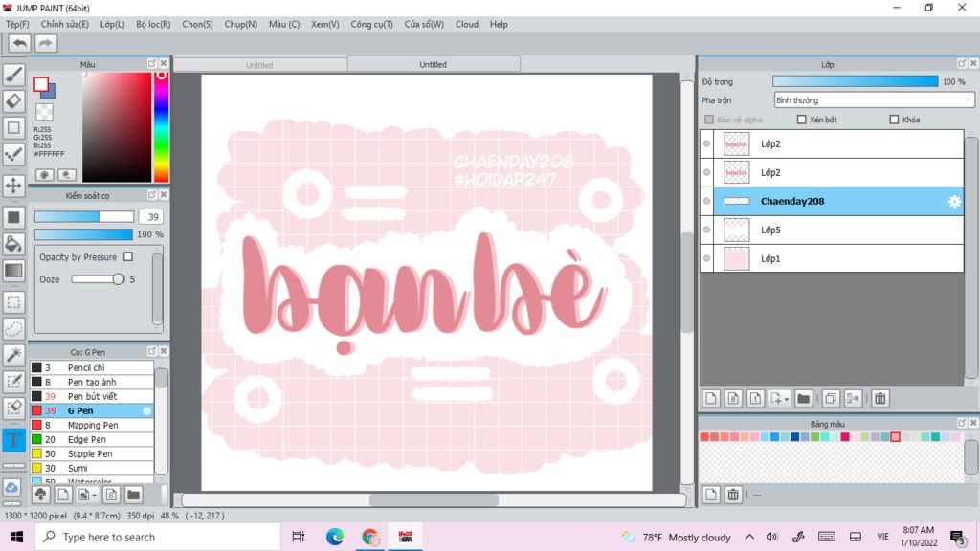980x551 pixels.
Task: Open the Pha trộn blend mode dropdown
Action: pyautogui.click(x=874, y=99)
